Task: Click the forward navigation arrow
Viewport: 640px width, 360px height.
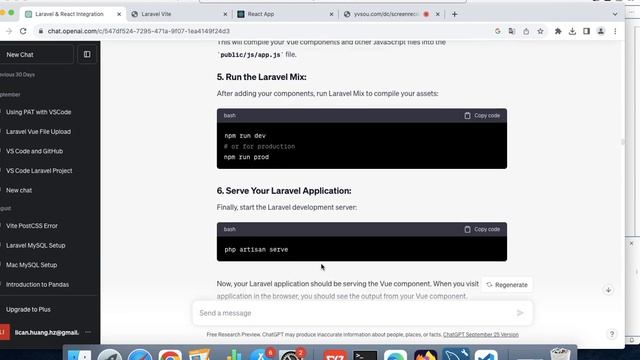Action: pyautogui.click(x=9, y=31)
